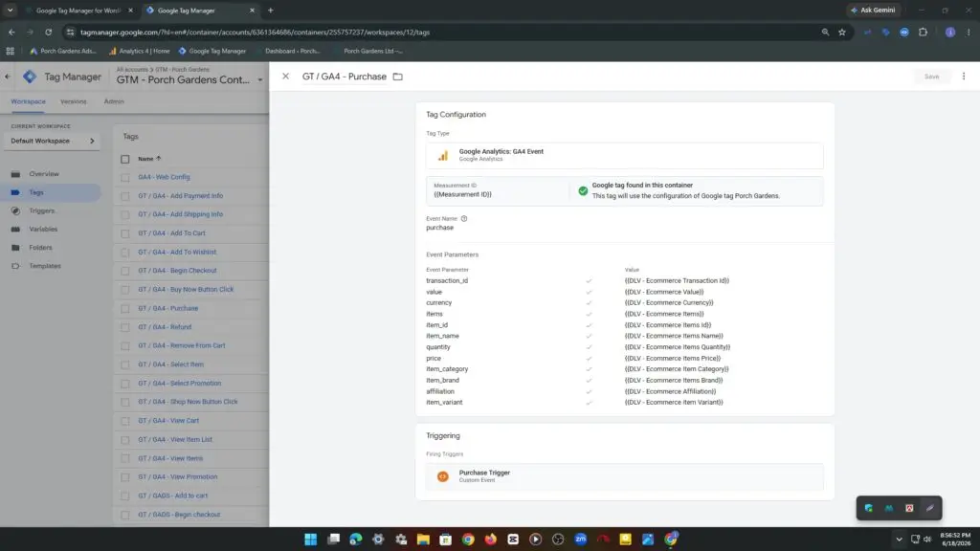Open the GT / GA4 - View Cart tag

[x=168, y=421]
